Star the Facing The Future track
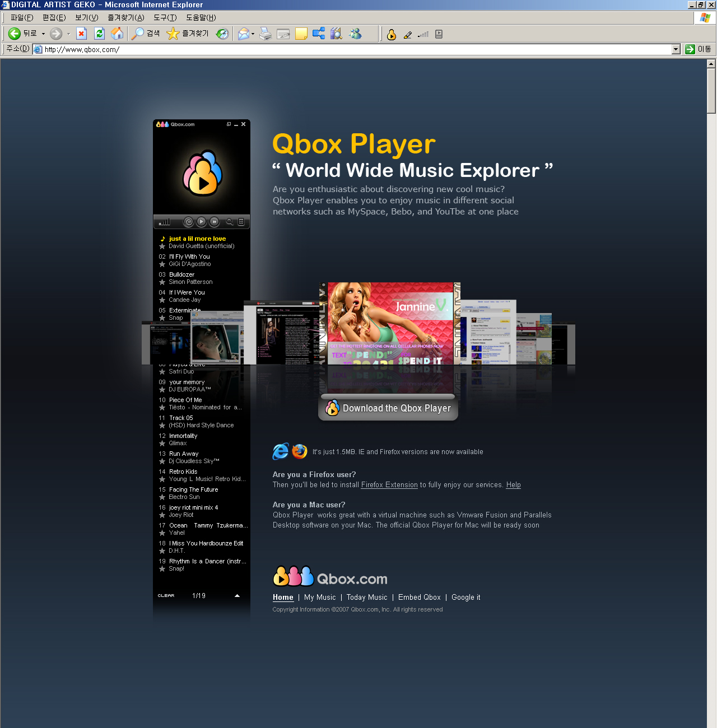The image size is (717, 728). click(x=162, y=497)
